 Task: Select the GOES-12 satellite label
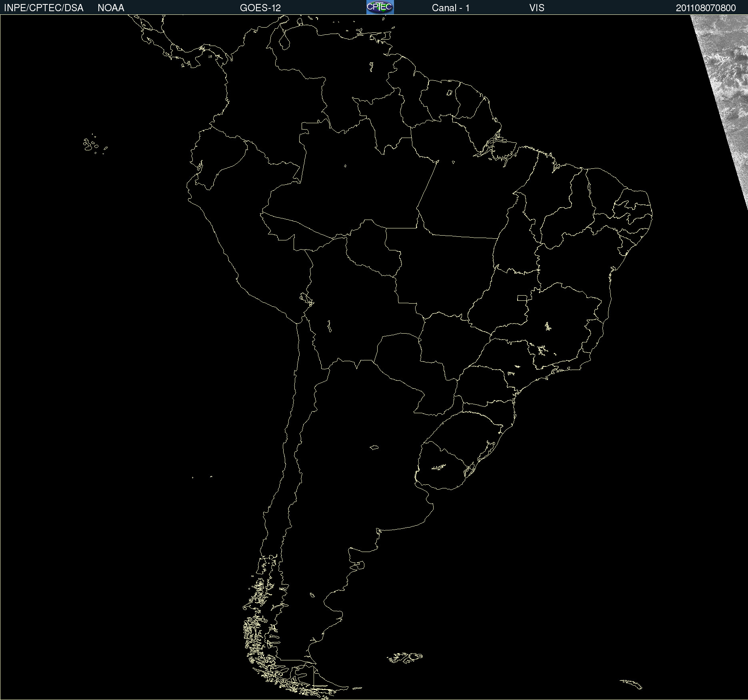(260, 8)
